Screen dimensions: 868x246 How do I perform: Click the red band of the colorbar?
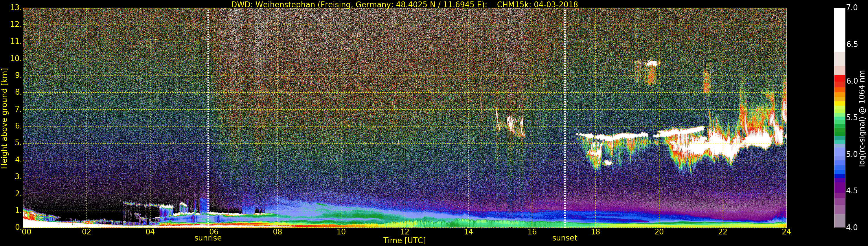tap(839, 81)
